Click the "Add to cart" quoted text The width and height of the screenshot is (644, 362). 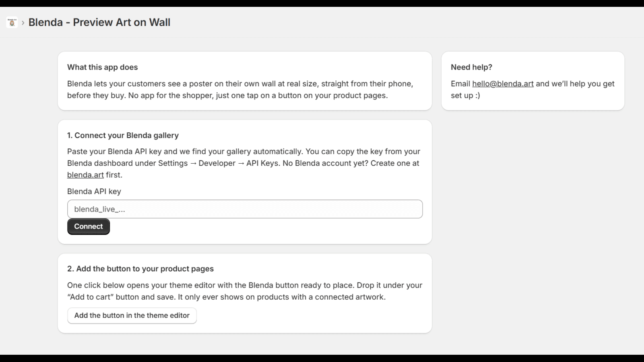(x=90, y=297)
